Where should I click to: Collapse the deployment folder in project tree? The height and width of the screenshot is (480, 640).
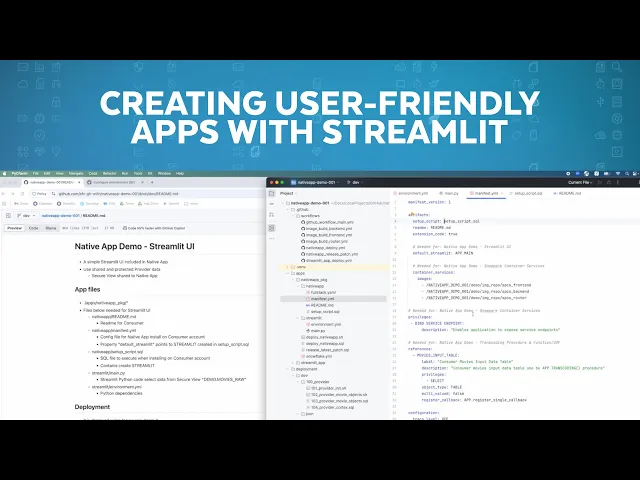pyautogui.click(x=288, y=369)
